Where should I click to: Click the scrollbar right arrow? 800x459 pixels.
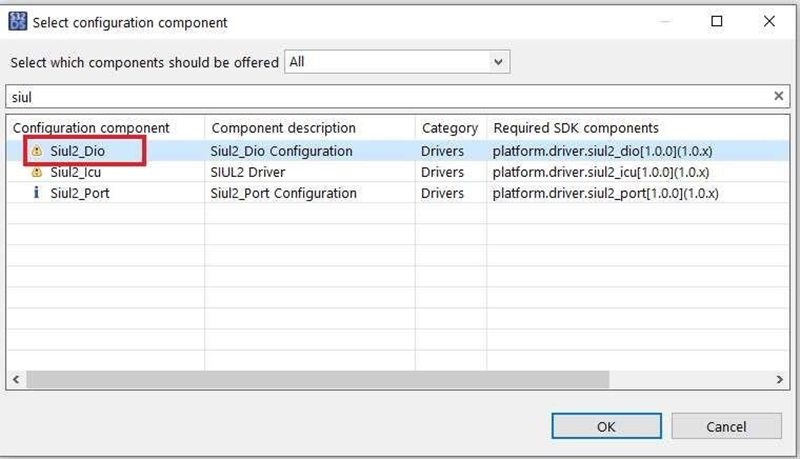[782, 380]
